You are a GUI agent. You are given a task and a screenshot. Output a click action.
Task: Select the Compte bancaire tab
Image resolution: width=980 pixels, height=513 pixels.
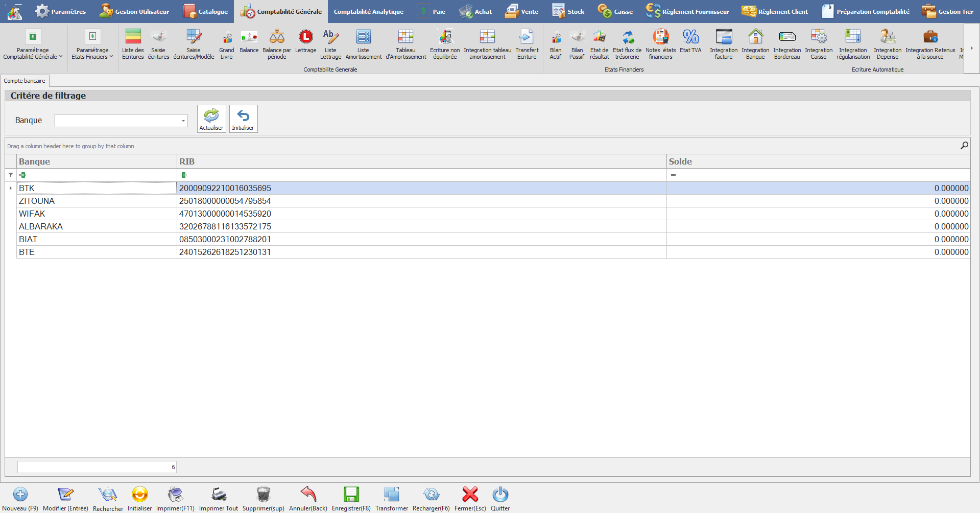point(25,81)
